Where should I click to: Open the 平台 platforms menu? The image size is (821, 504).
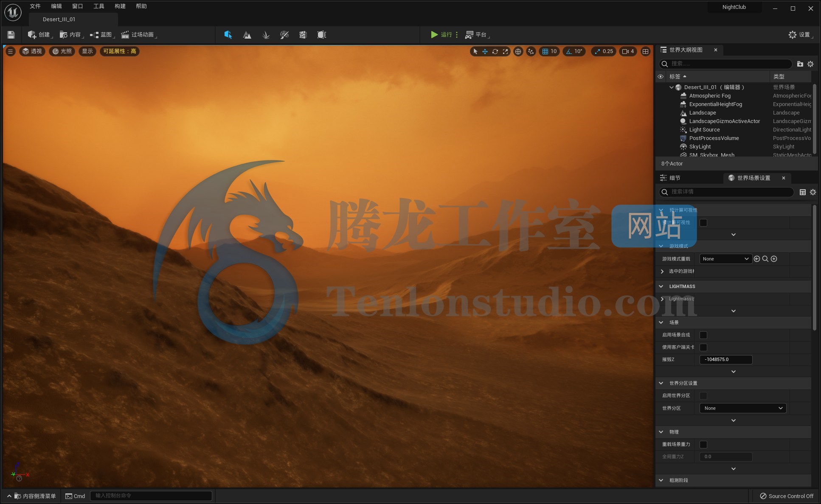click(477, 35)
